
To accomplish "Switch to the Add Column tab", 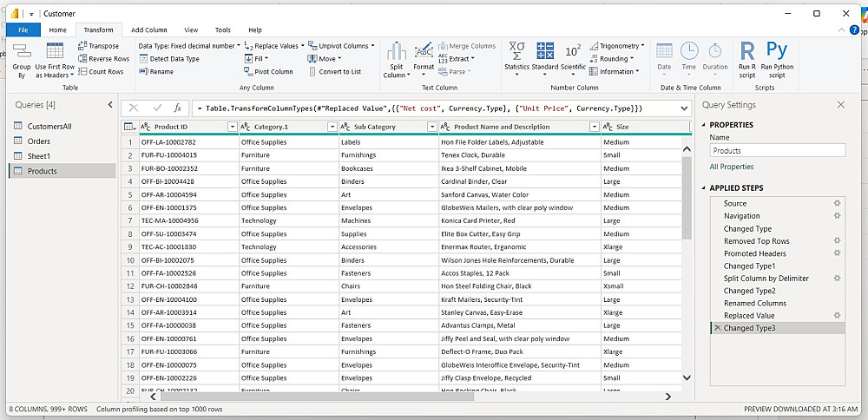I will [x=148, y=30].
